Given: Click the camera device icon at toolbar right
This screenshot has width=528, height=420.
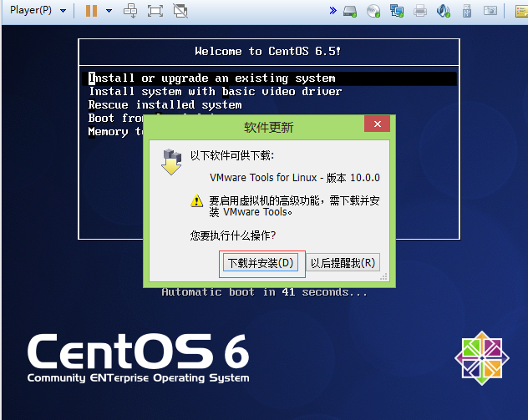Looking at the screenshot, I should click(490, 11).
